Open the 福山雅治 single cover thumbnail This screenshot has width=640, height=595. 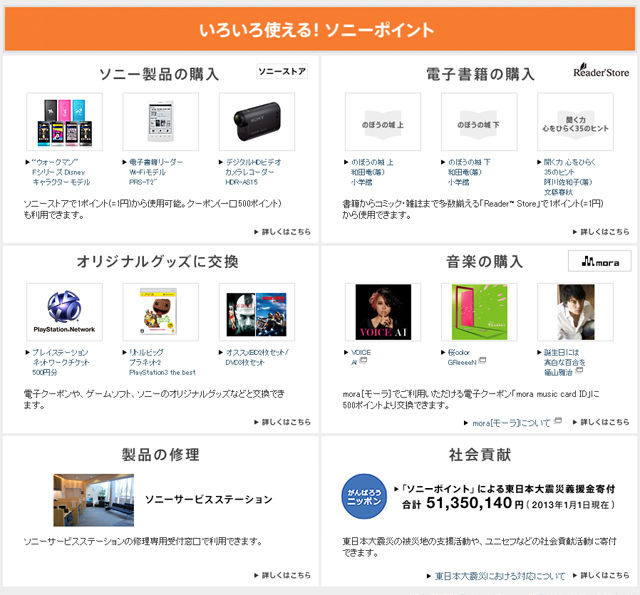click(576, 312)
